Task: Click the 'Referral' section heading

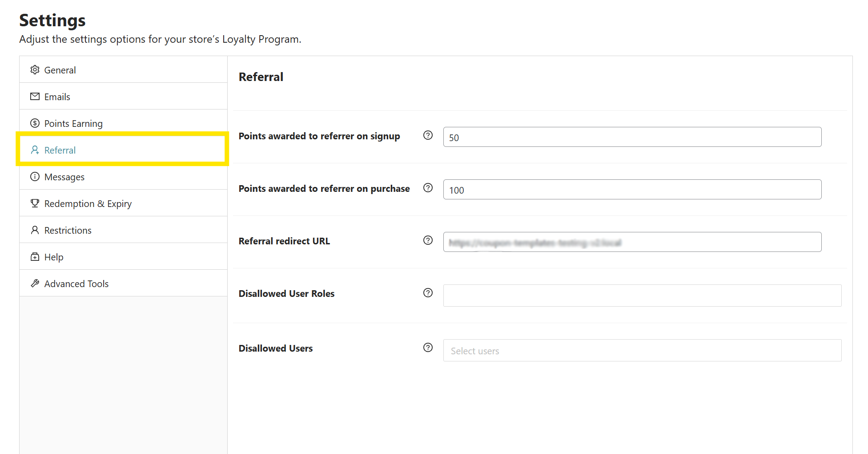Action: (x=261, y=77)
